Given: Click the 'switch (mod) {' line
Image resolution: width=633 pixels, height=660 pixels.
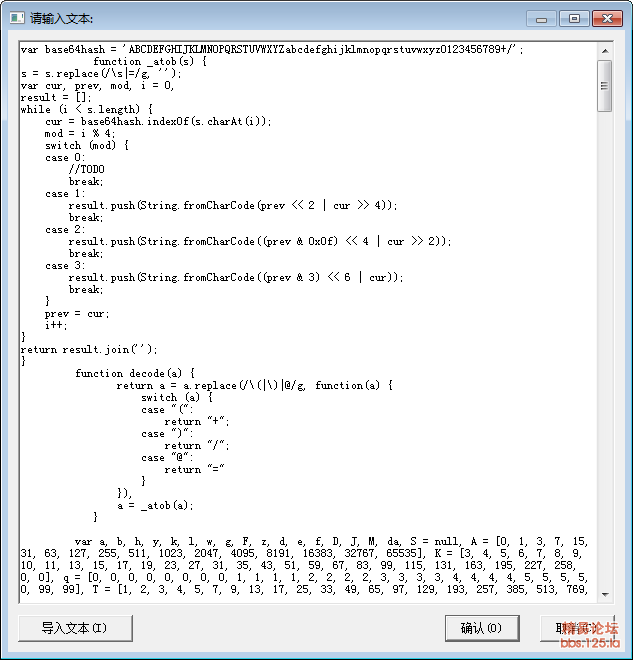Looking at the screenshot, I should pos(87,146).
